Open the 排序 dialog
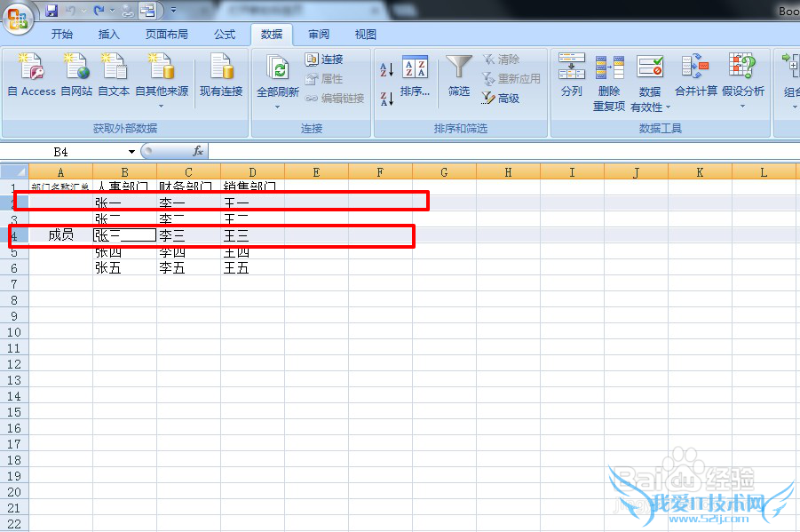Viewport: 800px width, 532px height. [x=415, y=76]
